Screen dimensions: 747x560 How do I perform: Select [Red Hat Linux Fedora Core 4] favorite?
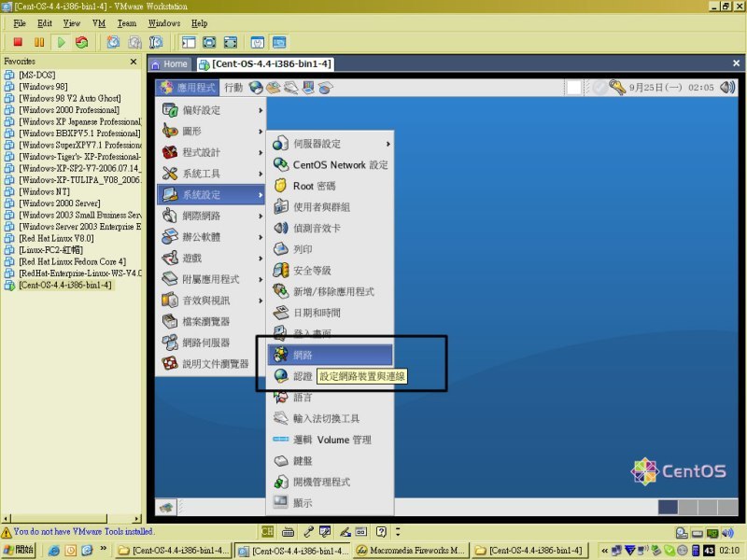[72, 261]
